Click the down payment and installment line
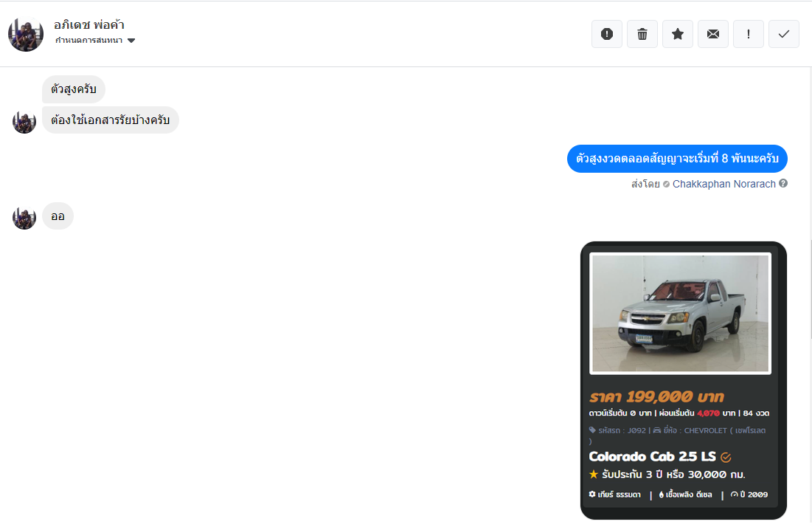This screenshot has height=530, width=812. pos(679,413)
